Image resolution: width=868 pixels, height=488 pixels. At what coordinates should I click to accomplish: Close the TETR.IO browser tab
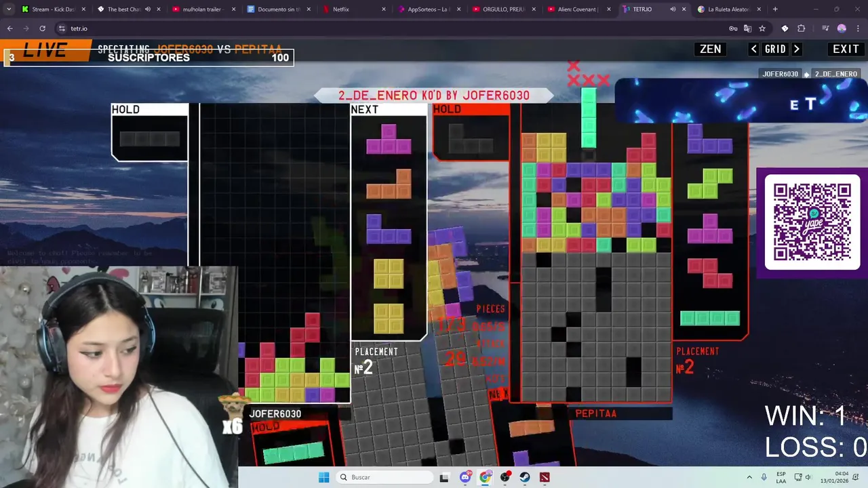click(x=684, y=9)
